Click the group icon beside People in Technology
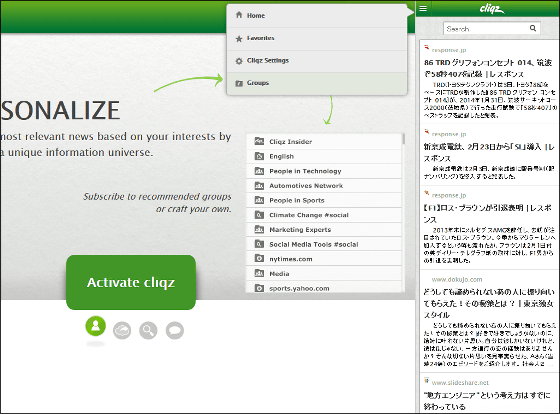Image resolution: width=560 pixels, height=414 pixels. click(259, 171)
